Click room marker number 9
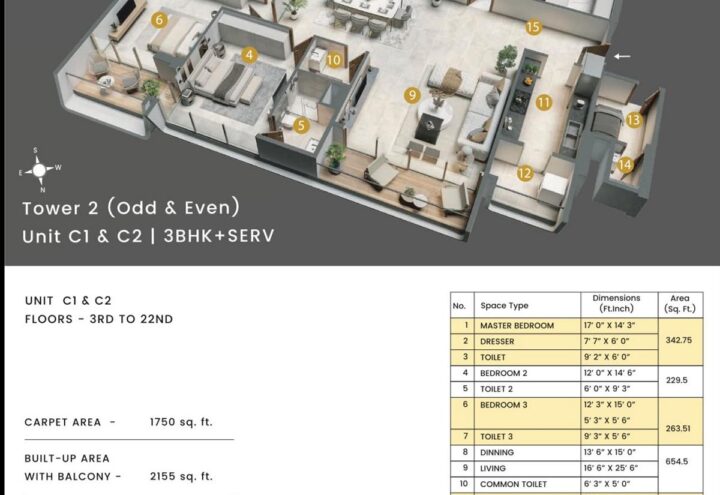The width and height of the screenshot is (720, 495). tap(412, 95)
